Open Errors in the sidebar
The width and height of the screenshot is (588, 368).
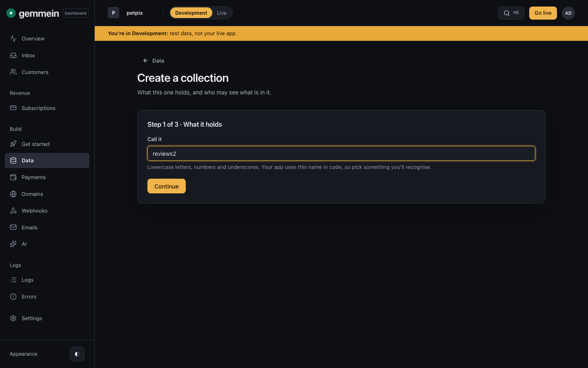(47, 296)
